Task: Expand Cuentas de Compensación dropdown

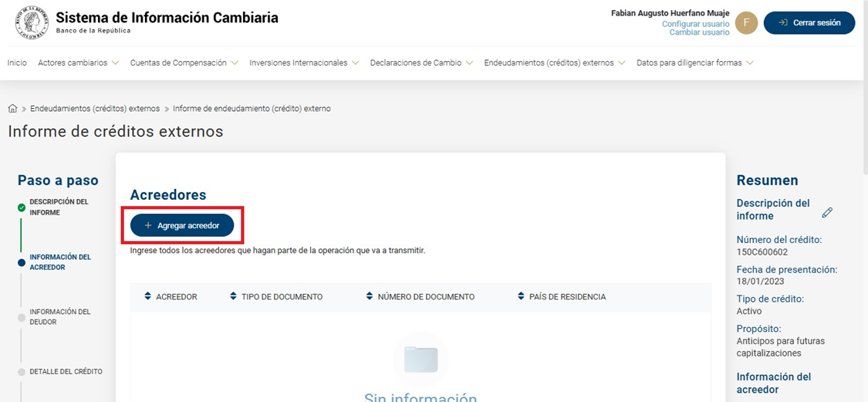Action: 184,63
